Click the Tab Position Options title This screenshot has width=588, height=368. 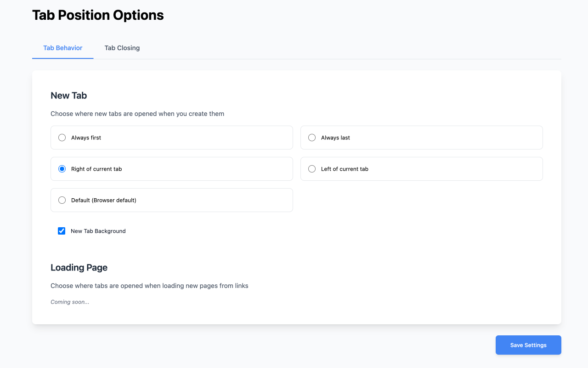point(97,15)
